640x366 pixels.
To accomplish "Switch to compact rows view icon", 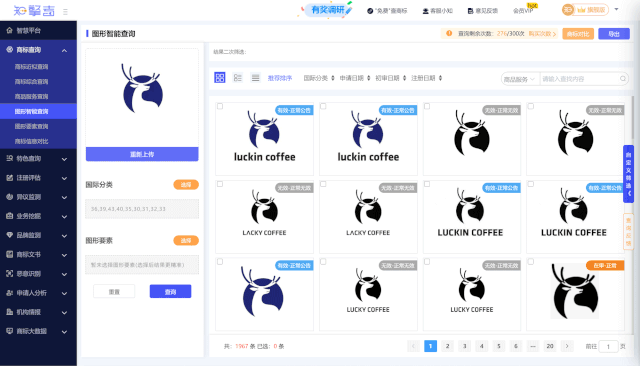I will (256, 78).
